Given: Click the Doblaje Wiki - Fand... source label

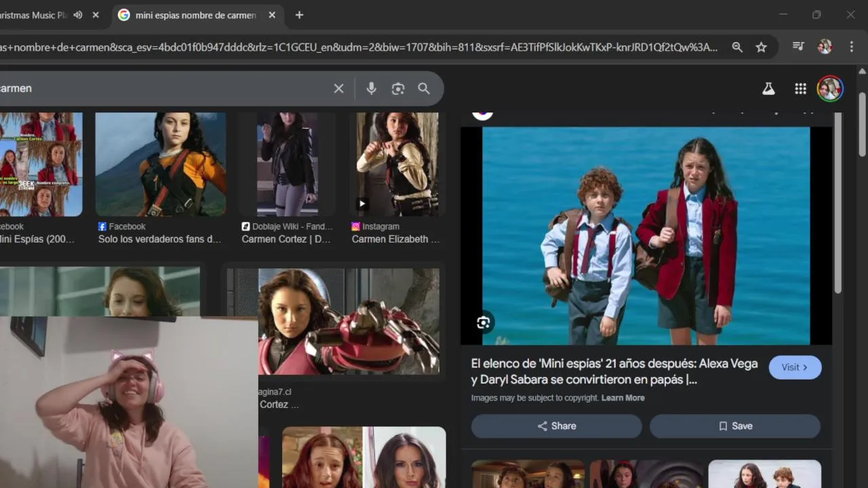Looking at the screenshot, I should click(292, 226).
